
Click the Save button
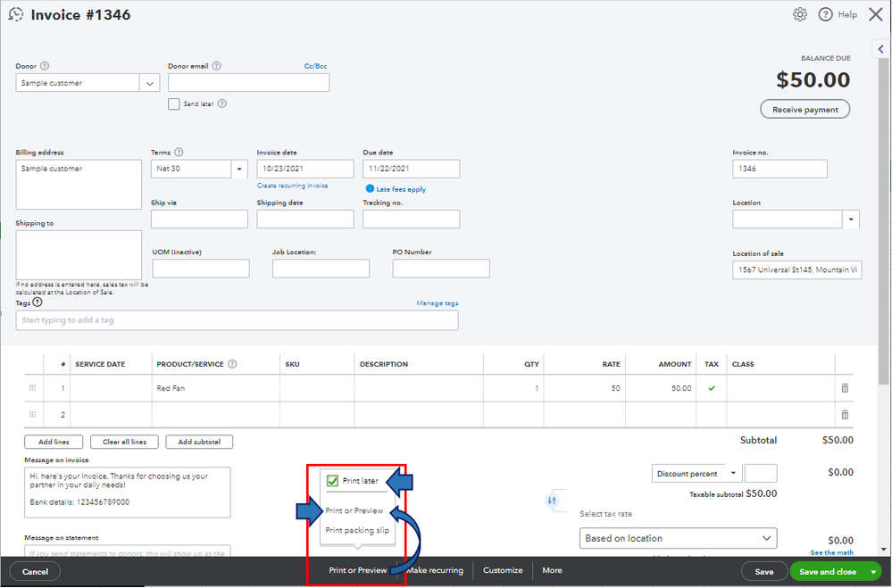[x=764, y=572]
